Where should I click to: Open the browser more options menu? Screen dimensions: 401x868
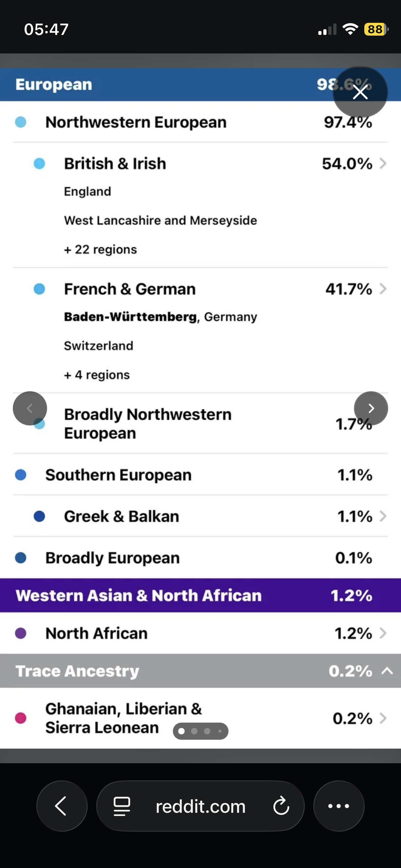[x=339, y=806]
